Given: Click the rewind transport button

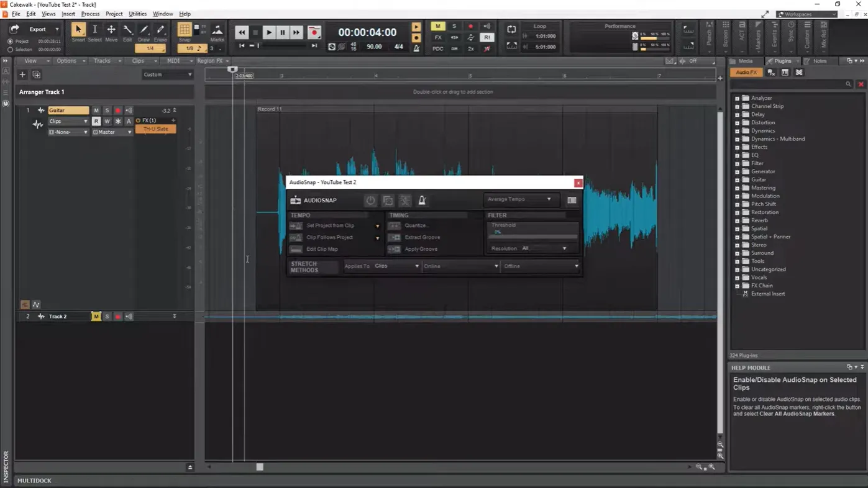Looking at the screenshot, I should tap(242, 32).
